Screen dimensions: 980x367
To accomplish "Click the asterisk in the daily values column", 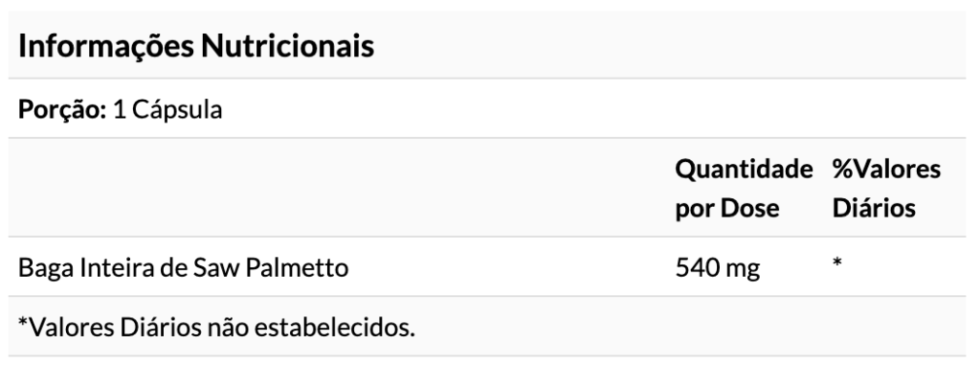I will tap(837, 262).
